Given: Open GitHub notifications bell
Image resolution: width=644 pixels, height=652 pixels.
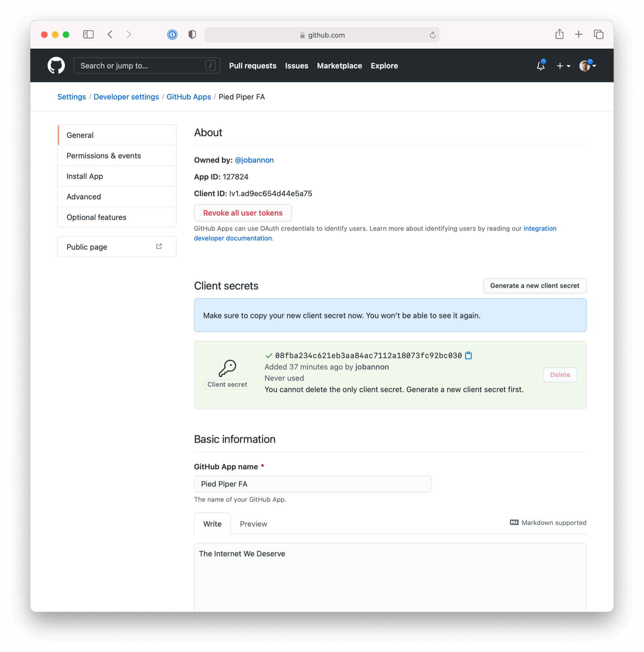Looking at the screenshot, I should click(541, 66).
